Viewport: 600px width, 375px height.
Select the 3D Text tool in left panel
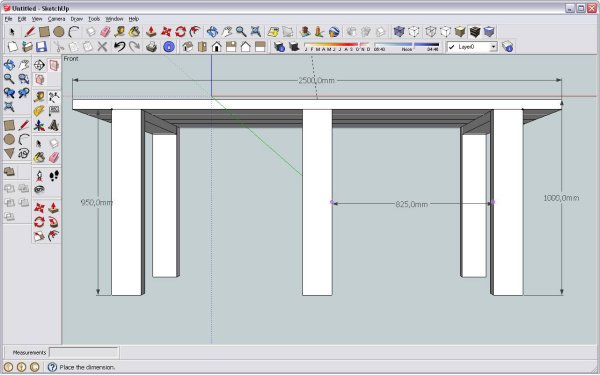point(54,126)
